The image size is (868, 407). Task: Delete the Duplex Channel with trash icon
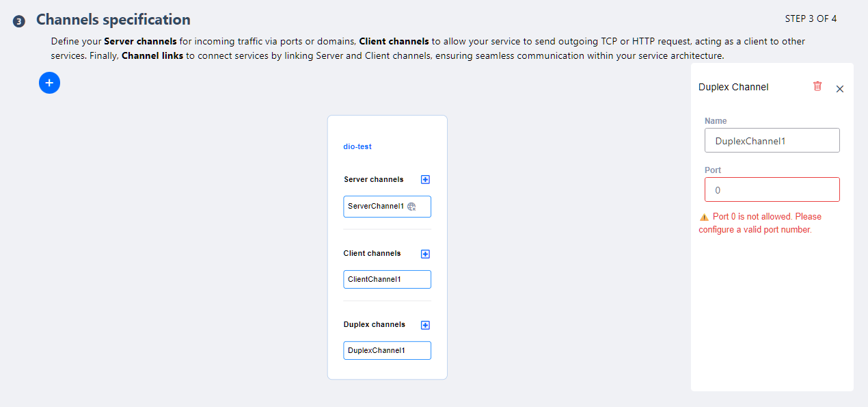[817, 86]
